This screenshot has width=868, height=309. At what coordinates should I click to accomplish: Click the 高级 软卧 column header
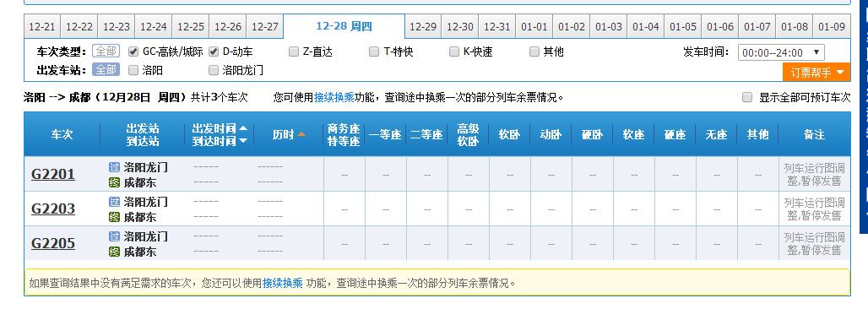click(x=469, y=134)
